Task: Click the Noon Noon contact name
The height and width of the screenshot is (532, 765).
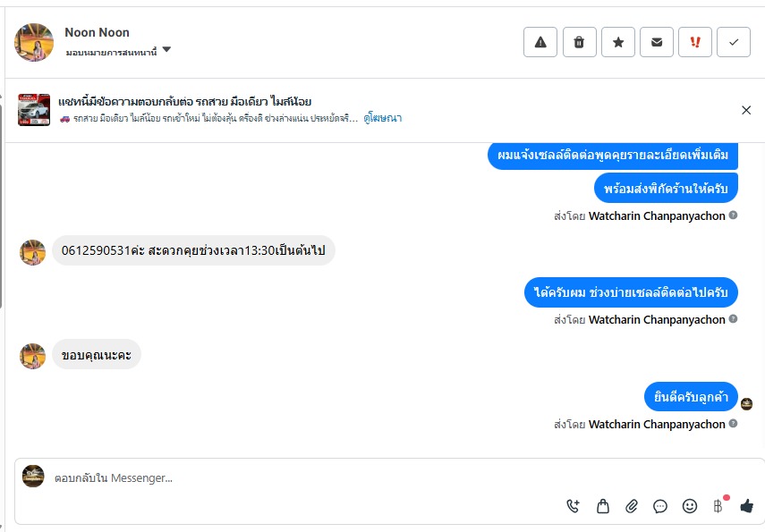Action: (97, 32)
